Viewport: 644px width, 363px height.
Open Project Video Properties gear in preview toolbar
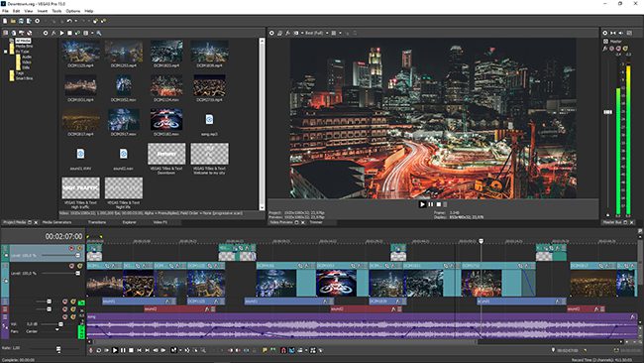[271, 33]
